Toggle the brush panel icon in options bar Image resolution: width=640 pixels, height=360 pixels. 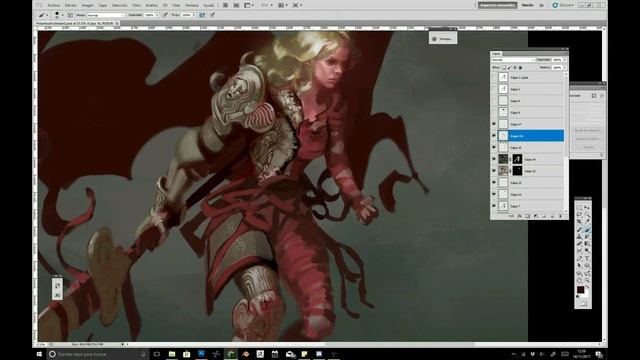[70, 15]
